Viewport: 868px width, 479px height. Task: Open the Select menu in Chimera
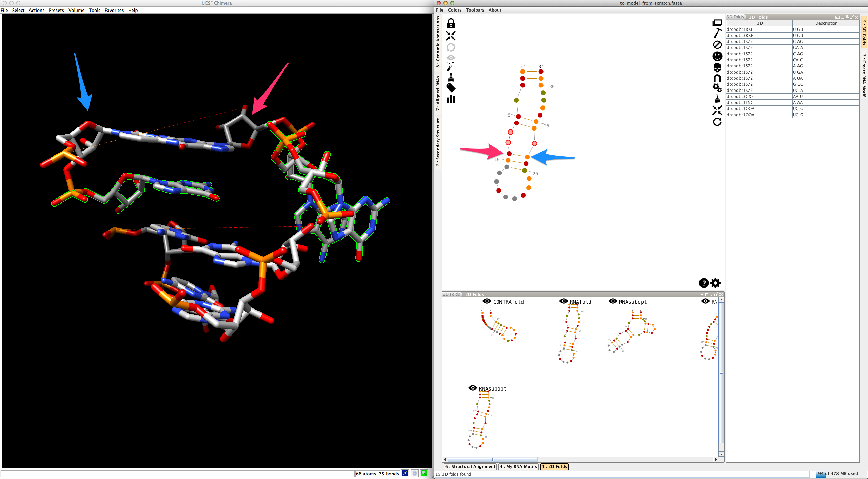pos(18,10)
